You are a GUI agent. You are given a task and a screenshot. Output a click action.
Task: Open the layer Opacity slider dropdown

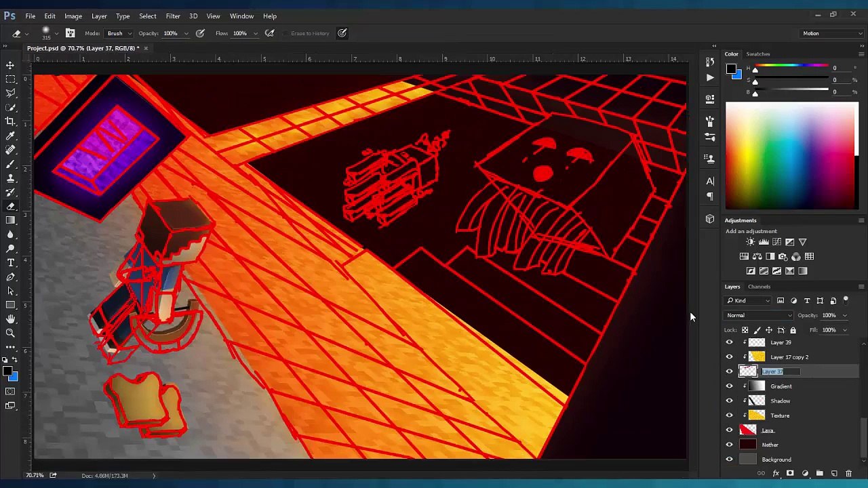tap(844, 315)
